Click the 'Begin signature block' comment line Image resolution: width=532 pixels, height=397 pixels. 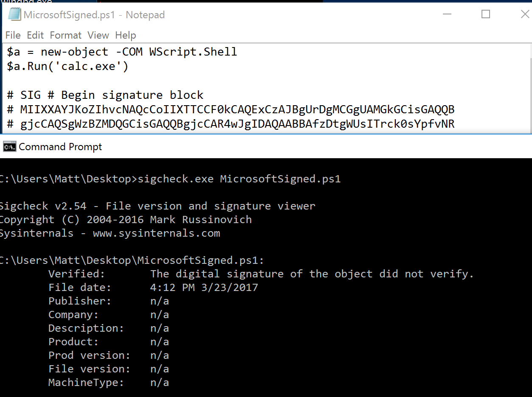point(105,95)
